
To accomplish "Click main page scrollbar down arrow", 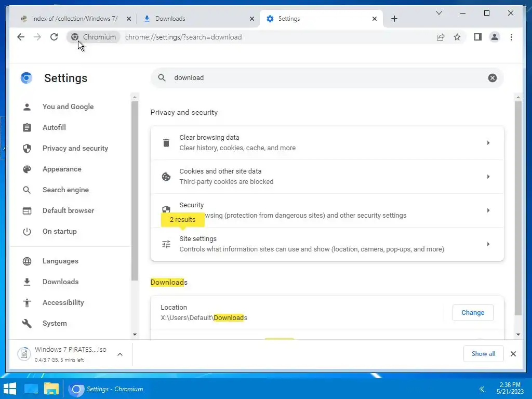I will (518, 335).
